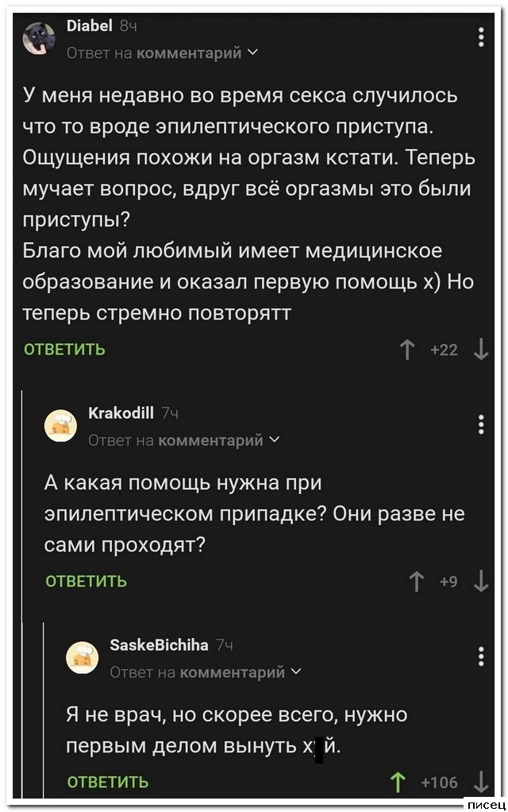The image size is (508, 812).
Task: Open the Diabel username link
Action: (88, 27)
